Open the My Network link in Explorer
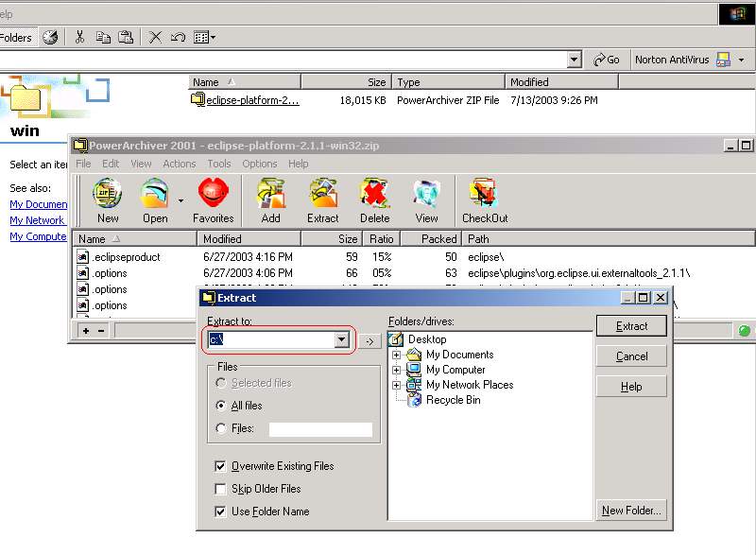756x555 pixels. [37, 220]
